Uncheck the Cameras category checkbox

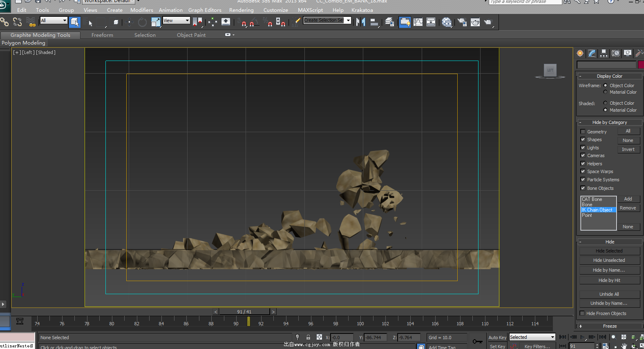(x=583, y=155)
